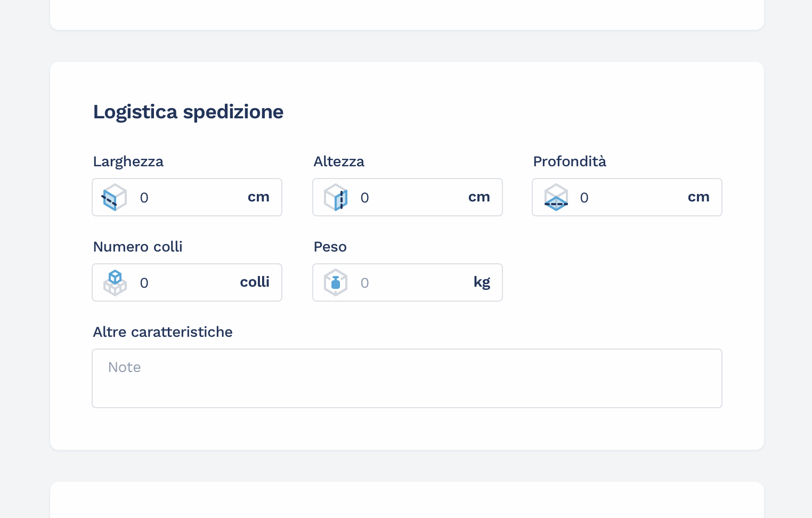Image resolution: width=812 pixels, height=518 pixels.
Task: Click the Altre caratteristiche label
Action: (x=163, y=332)
